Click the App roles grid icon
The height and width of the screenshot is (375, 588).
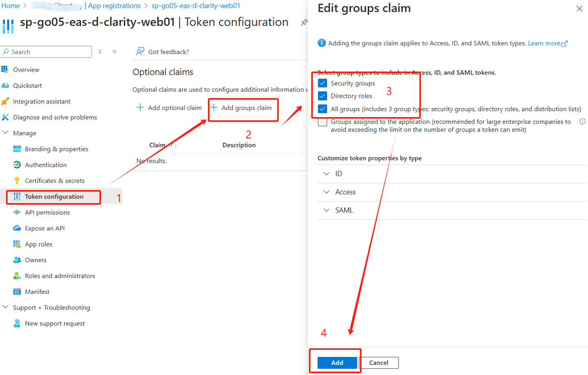click(17, 244)
